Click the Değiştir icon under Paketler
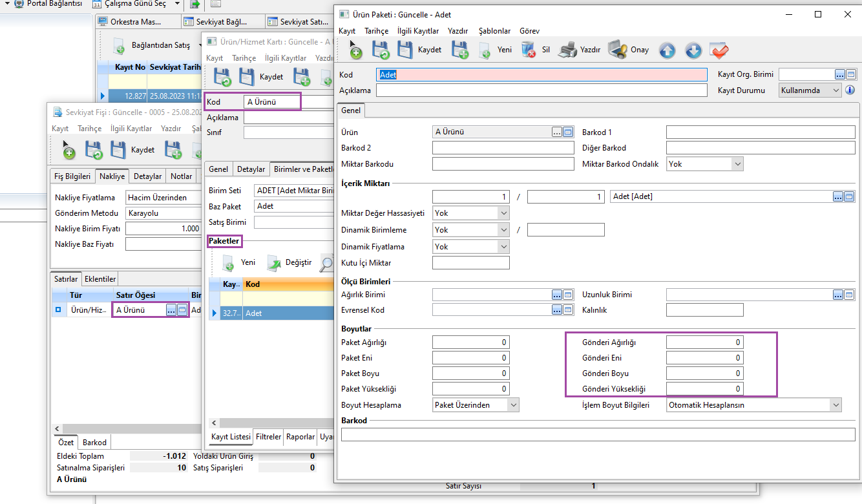Screen dimensions: 862x504 275,262
